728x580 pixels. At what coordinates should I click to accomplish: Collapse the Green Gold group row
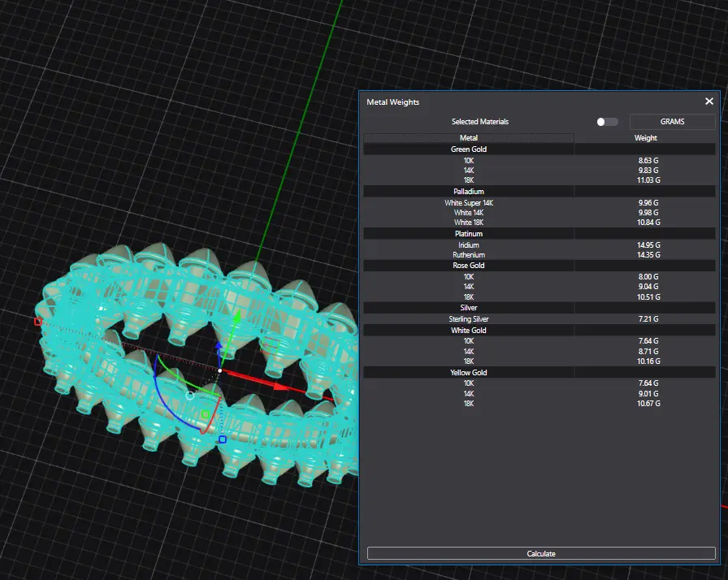469,149
